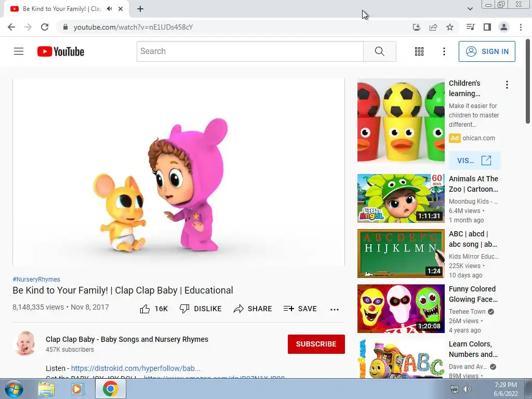SAVE the video to a playlist
Viewport: 532px width, 399px height.
click(x=300, y=309)
